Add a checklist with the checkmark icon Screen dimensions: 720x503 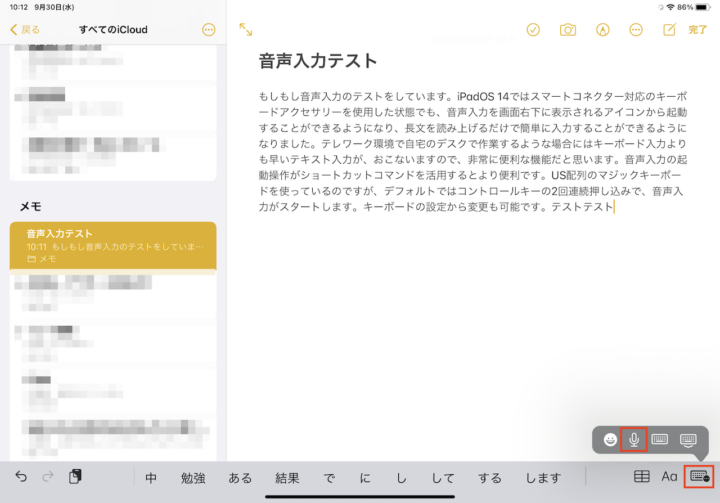click(x=533, y=30)
